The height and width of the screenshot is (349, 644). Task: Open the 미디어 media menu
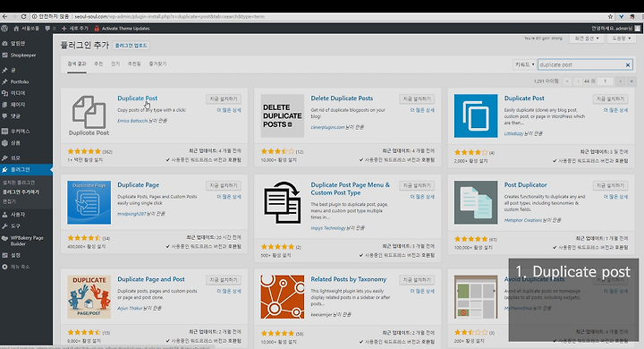(x=18, y=93)
